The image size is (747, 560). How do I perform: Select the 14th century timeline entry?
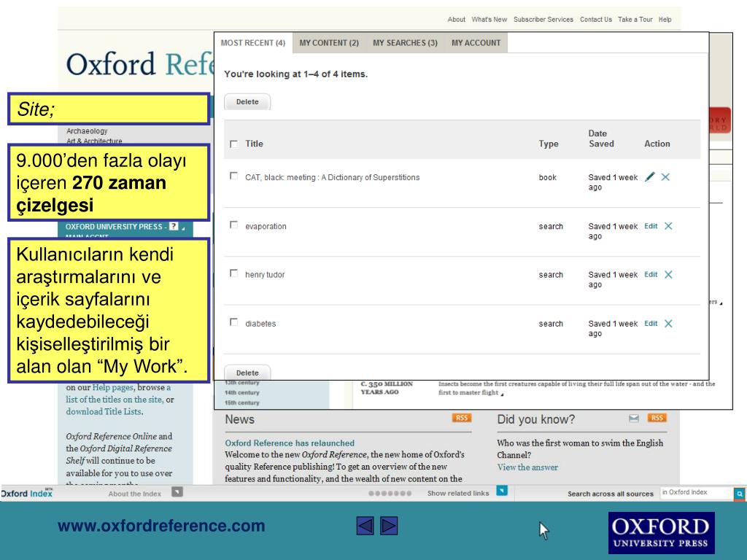coord(242,393)
